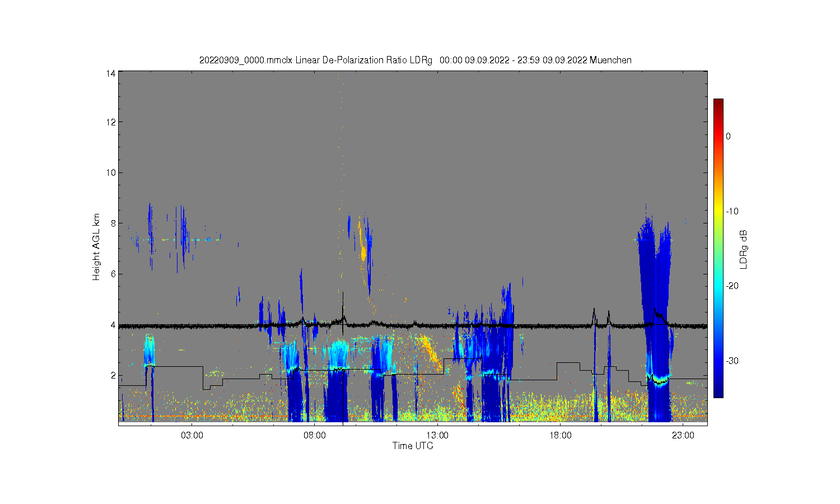Image resolution: width=840 pixels, height=504 pixels.
Task: Click the colorbar value -10
Action: (x=732, y=211)
